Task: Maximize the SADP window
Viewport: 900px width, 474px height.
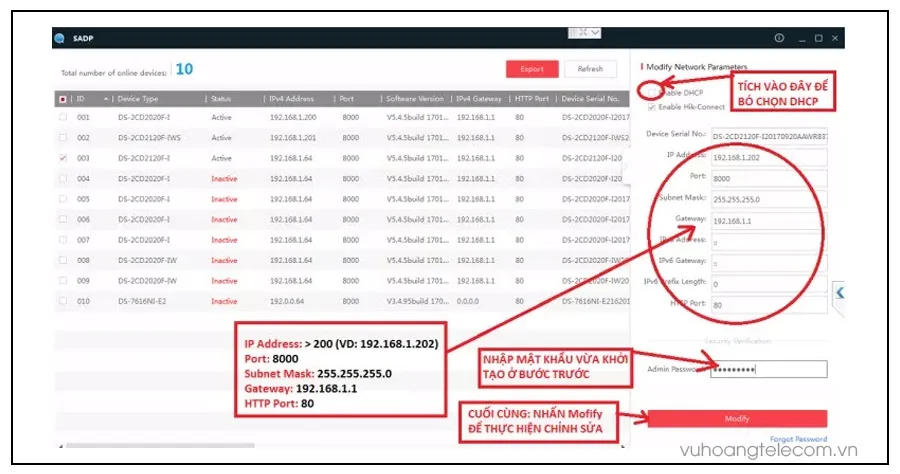Action: (x=818, y=38)
